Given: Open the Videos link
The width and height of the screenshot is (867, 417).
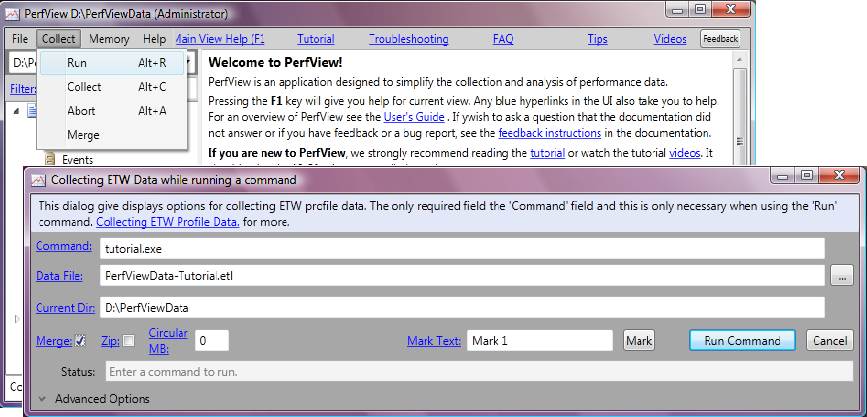Looking at the screenshot, I should (670, 39).
